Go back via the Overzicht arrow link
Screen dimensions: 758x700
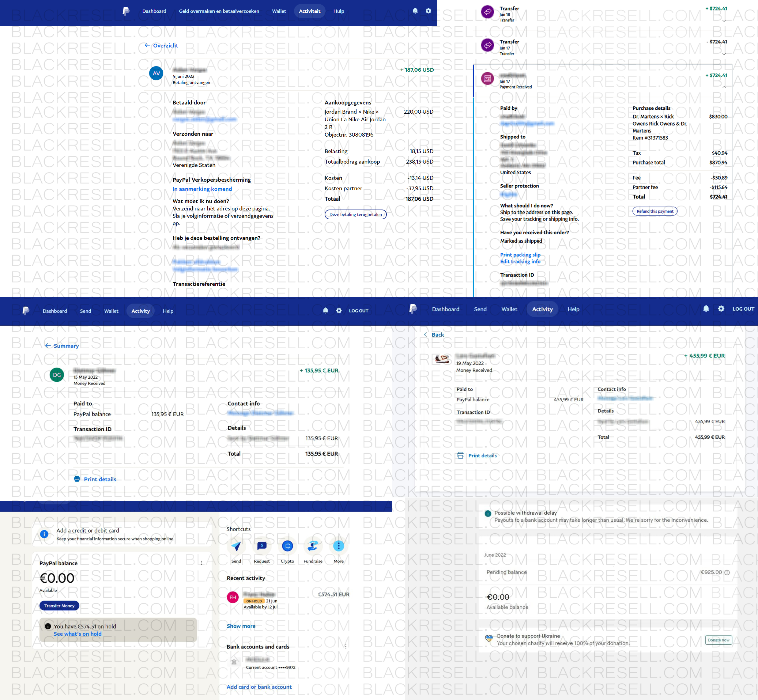[x=161, y=45]
